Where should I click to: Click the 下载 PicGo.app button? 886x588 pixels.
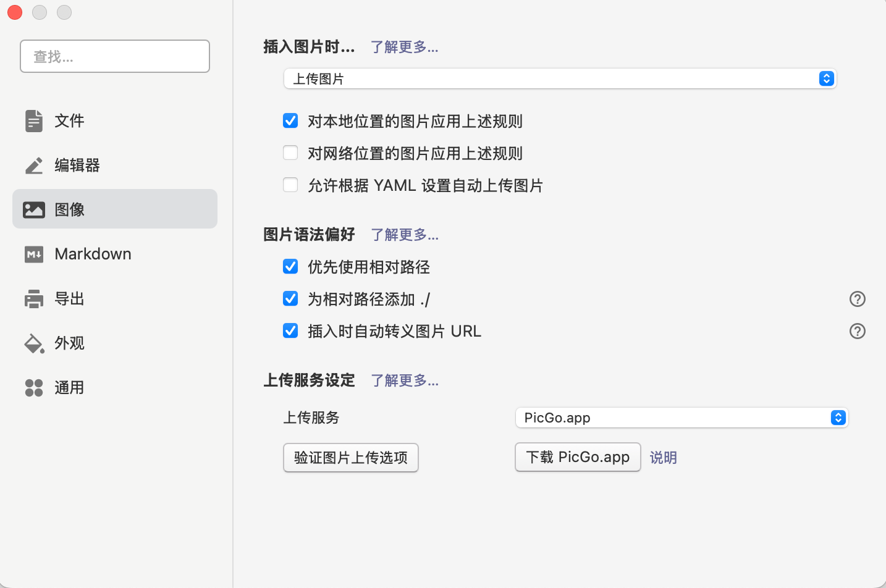(578, 457)
